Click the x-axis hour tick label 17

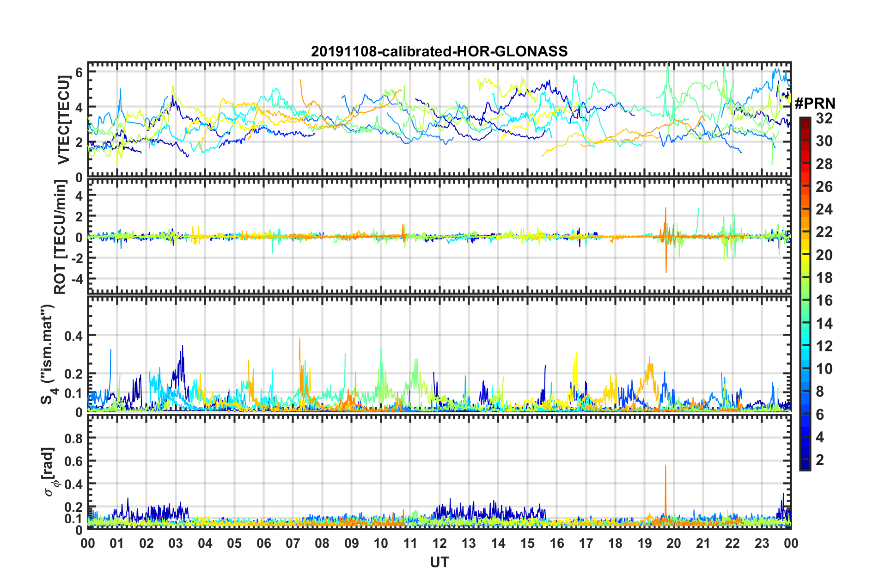[x=586, y=543]
